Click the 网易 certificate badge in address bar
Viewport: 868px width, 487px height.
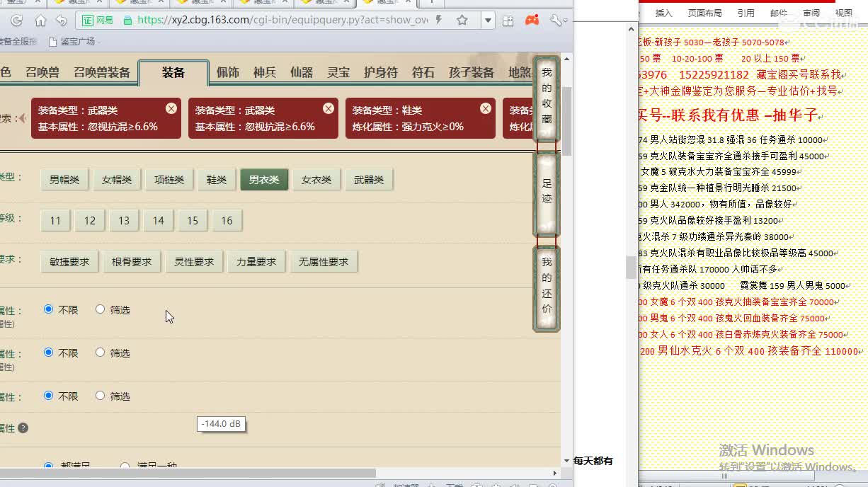[x=98, y=20]
